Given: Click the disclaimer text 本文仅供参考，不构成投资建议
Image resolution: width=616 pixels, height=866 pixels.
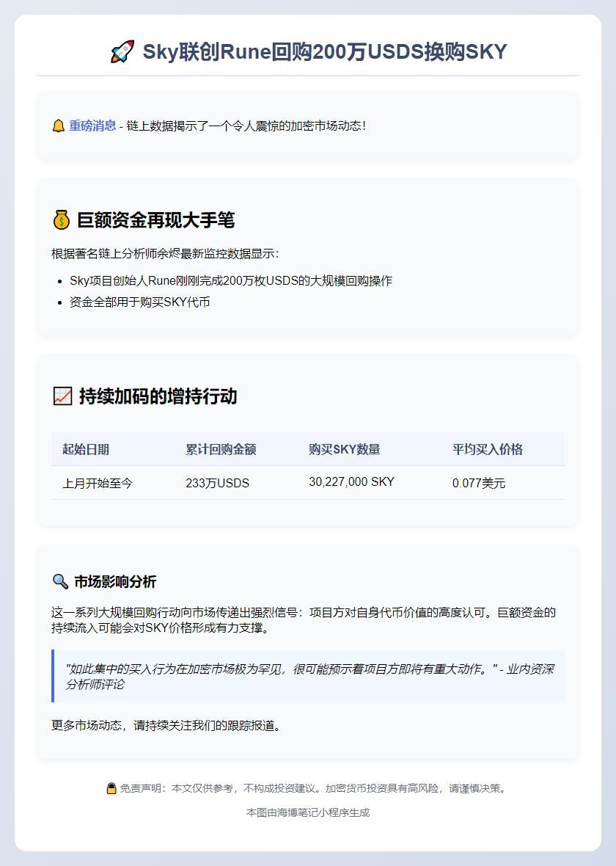Looking at the screenshot, I should point(246,788).
